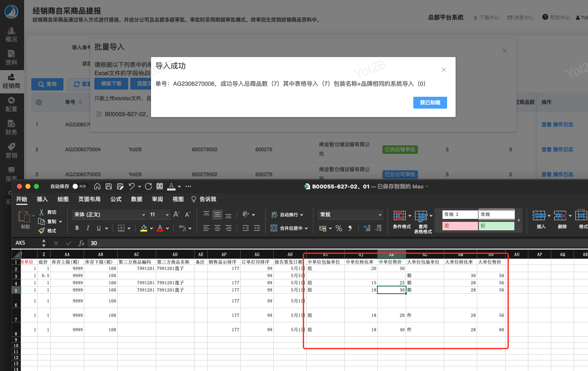
Task: Open the 数据 ribbon tab
Action: (137, 199)
